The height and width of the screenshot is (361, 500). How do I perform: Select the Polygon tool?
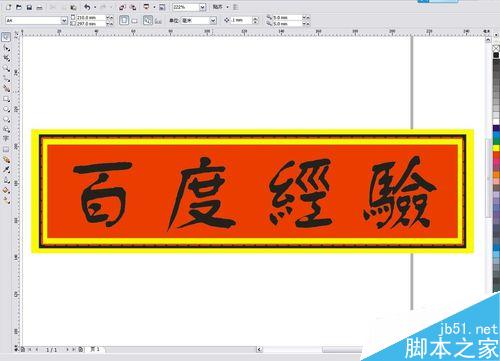[6, 119]
